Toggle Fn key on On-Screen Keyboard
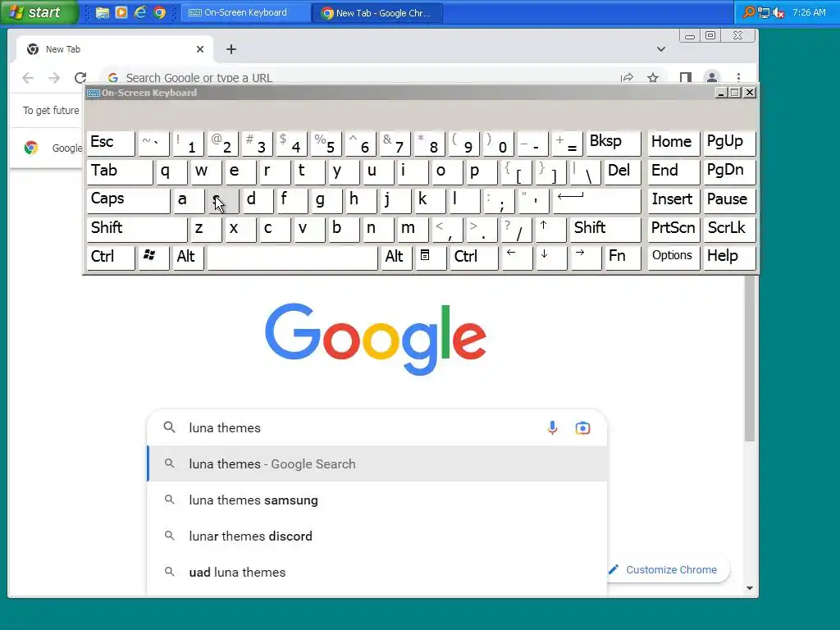 coord(623,258)
